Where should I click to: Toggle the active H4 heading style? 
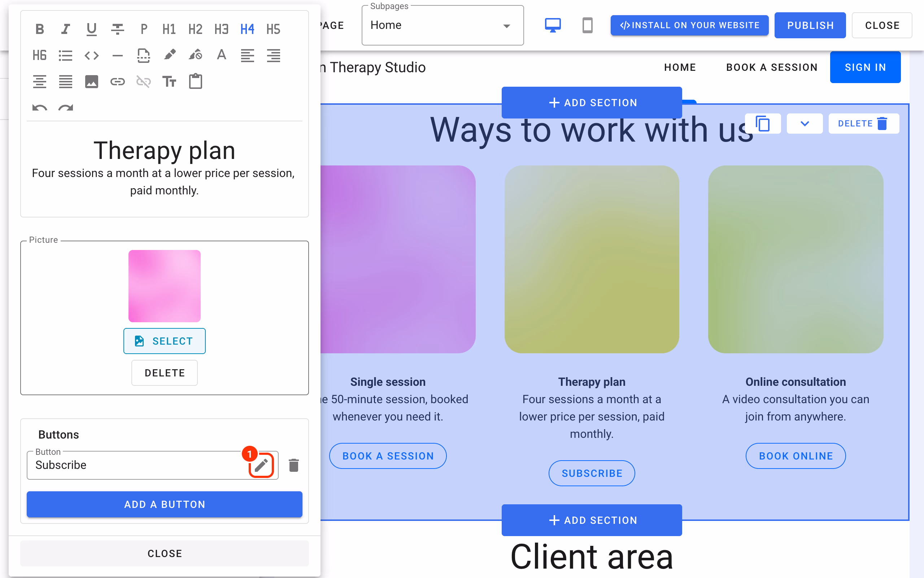(x=247, y=29)
